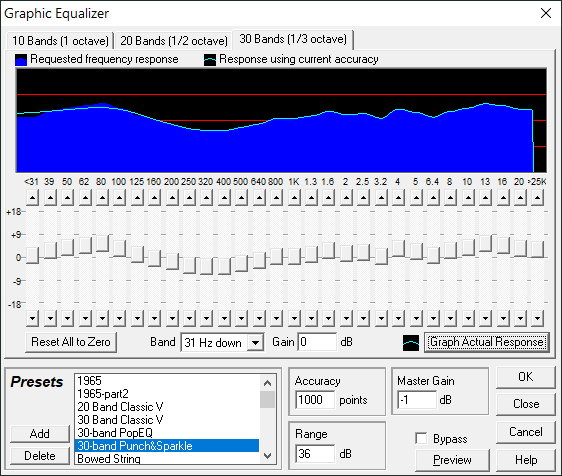Click the down arrow below the 10 kHz slider
This screenshot has width=562, height=476.
coord(468,318)
